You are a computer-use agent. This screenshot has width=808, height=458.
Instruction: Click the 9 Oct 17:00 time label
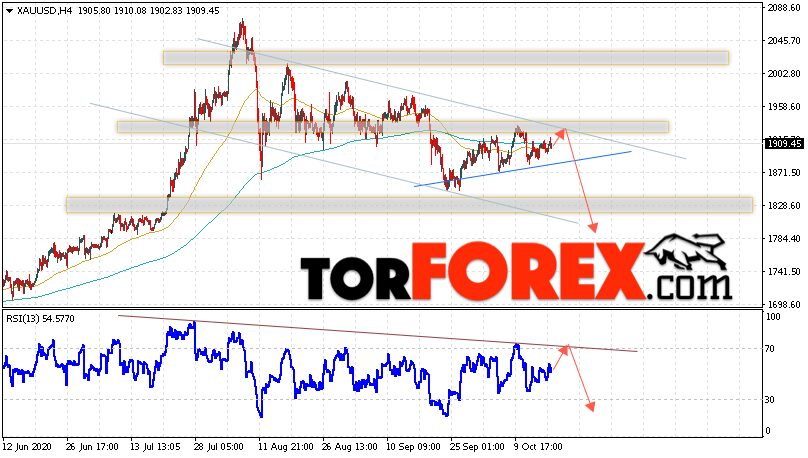538,446
